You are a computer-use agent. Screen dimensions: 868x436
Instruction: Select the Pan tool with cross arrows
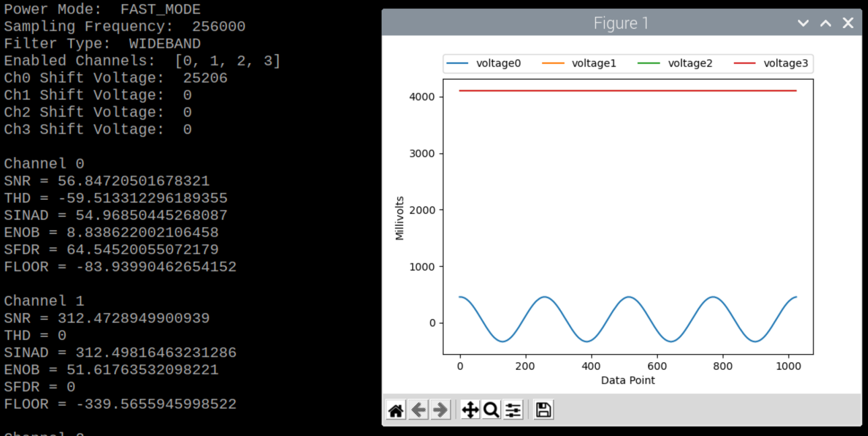(x=470, y=410)
